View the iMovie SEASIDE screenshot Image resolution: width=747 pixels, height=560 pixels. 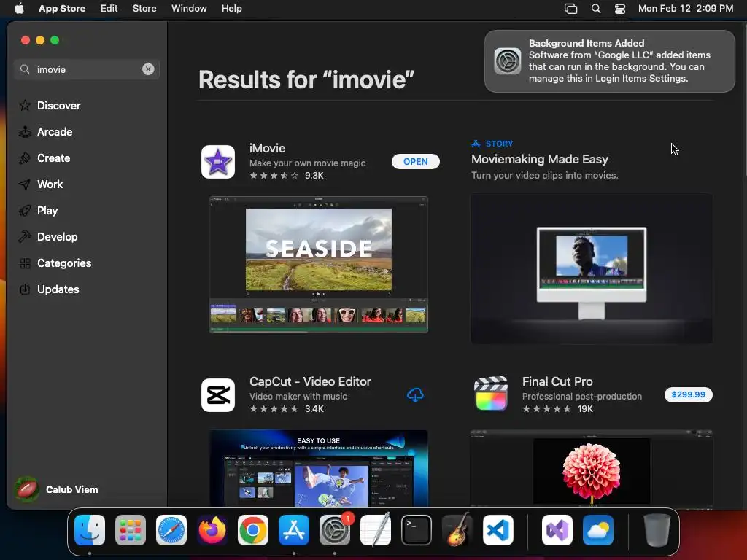319,264
